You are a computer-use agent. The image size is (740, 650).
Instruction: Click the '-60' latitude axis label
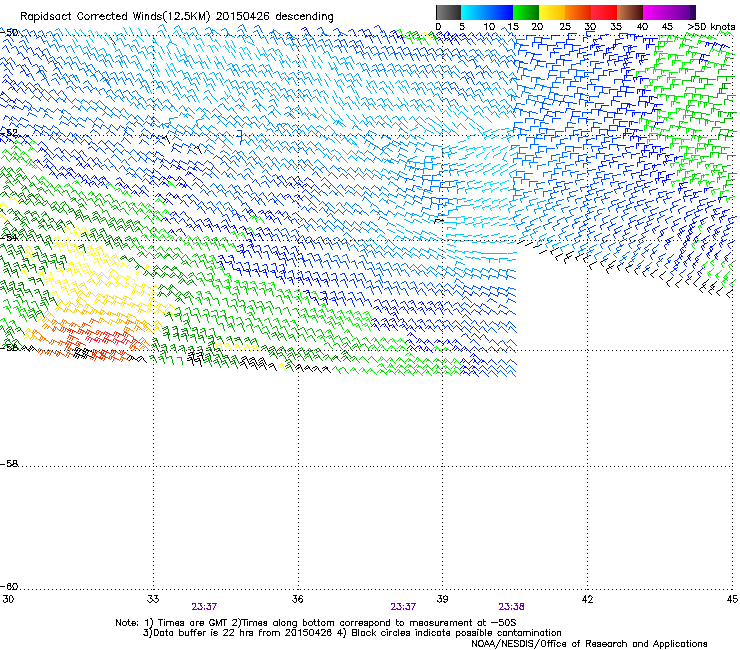(x=9, y=586)
